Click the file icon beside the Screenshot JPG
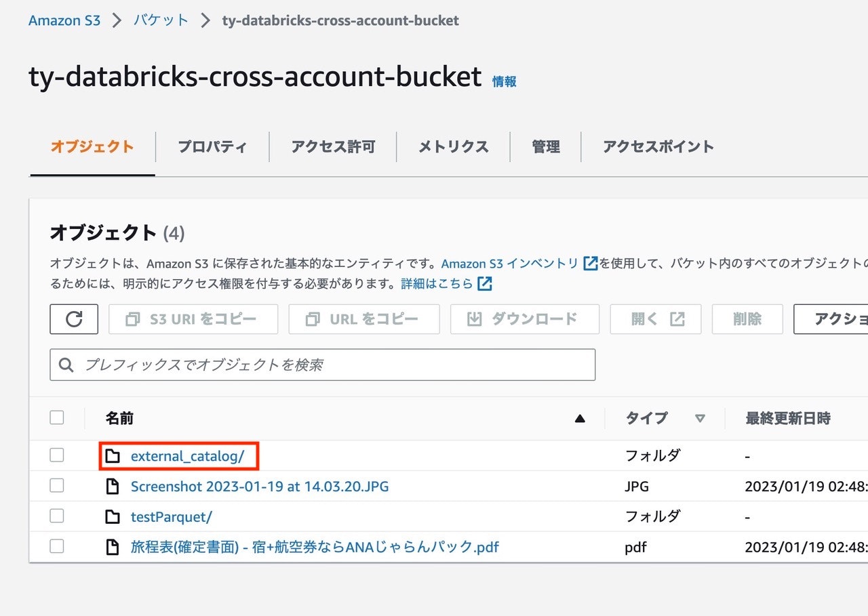 coord(113,486)
